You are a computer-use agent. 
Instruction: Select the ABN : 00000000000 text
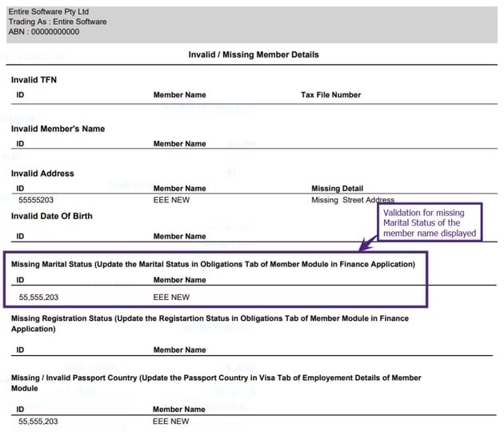coord(44,32)
